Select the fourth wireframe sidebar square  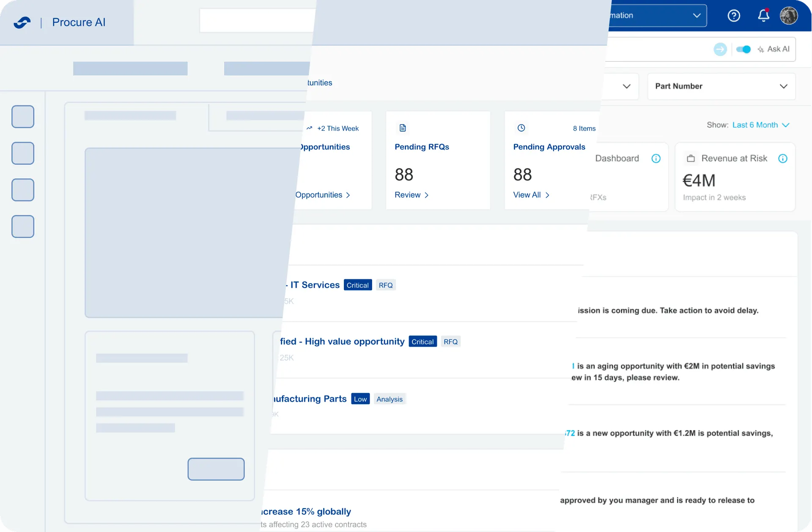click(x=23, y=226)
